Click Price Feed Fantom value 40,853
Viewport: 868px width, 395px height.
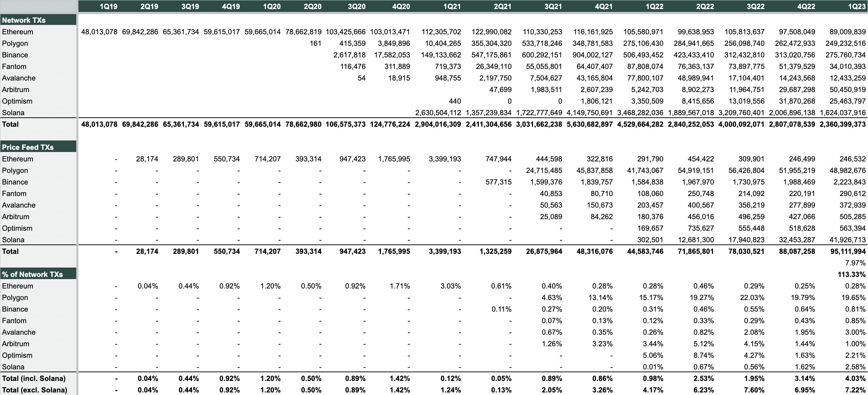551,194
